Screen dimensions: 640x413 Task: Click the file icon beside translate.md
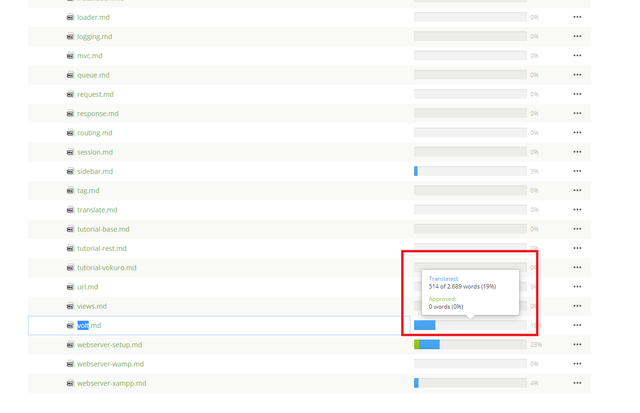click(70, 210)
